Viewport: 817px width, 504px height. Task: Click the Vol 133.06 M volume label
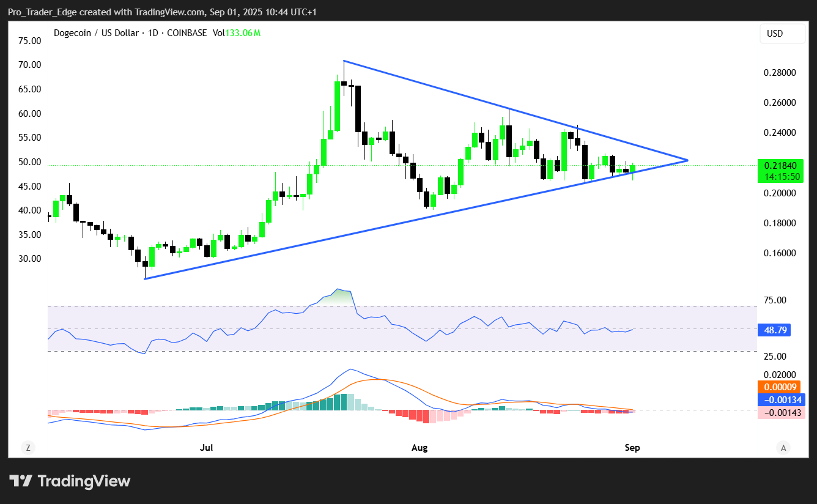tap(237, 33)
